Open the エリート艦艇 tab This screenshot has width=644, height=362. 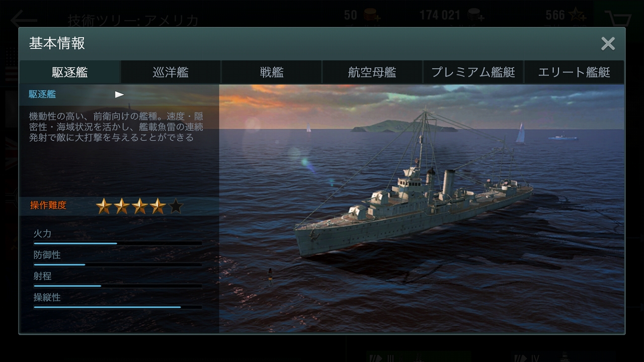(574, 72)
